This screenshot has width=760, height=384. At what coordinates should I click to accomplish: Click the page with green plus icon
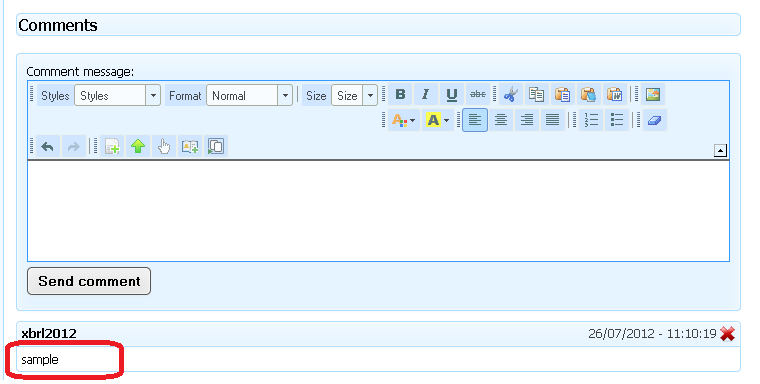point(112,146)
